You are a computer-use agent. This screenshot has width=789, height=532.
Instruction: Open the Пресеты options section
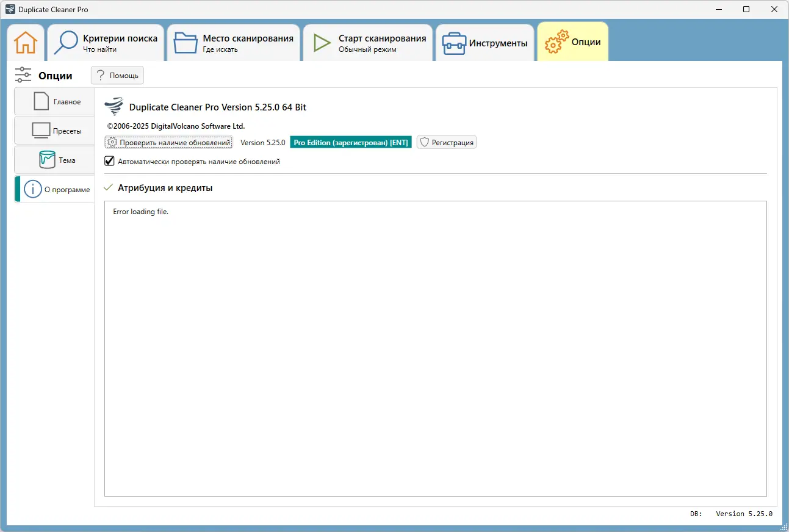(54, 131)
